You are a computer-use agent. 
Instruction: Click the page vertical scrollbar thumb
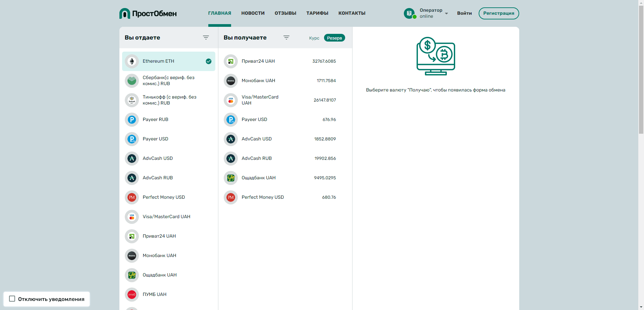point(641,67)
